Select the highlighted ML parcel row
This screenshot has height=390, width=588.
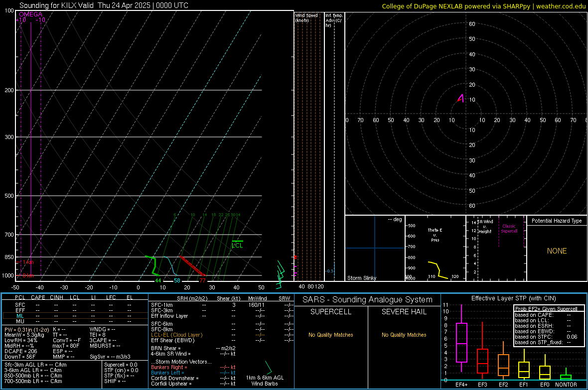75,316
